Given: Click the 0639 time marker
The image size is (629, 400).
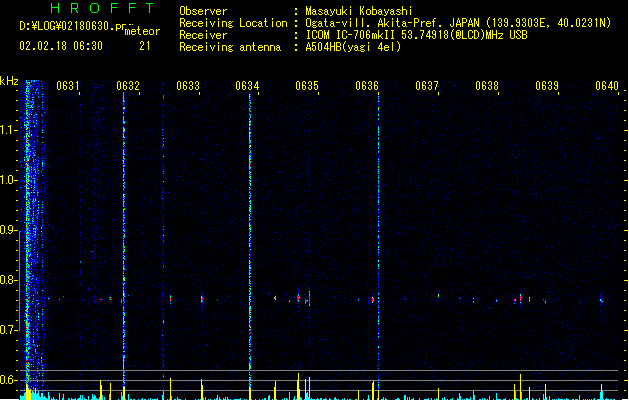Looking at the screenshot, I should coord(547,86).
